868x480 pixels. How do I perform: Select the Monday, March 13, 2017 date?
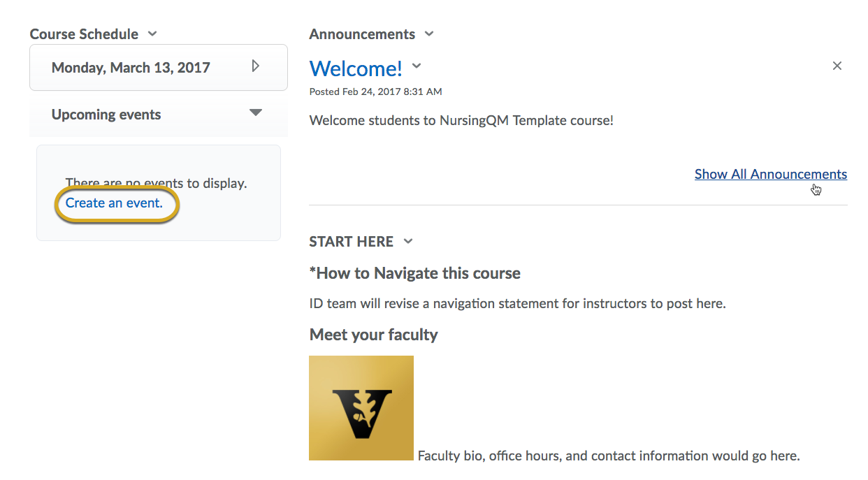[131, 68]
